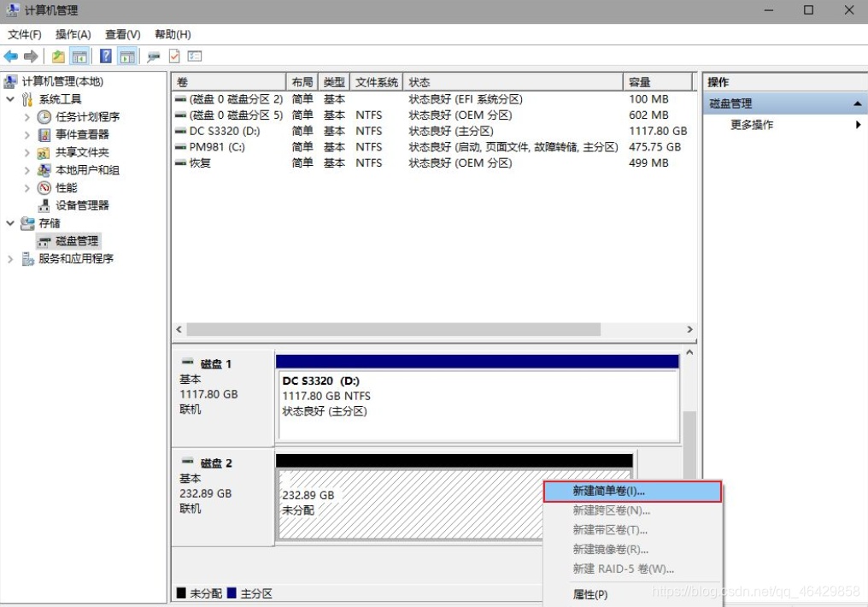Expand the 任务计划程序 node arrow
The image size is (868, 607).
coord(26,117)
